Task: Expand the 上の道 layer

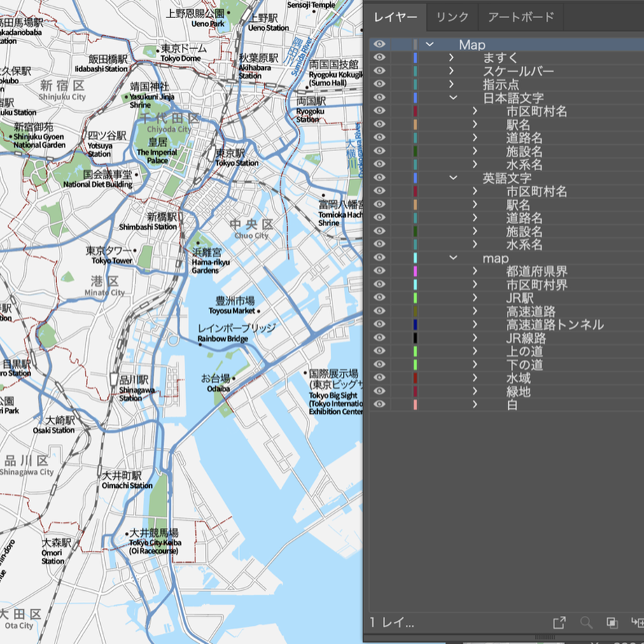Action: click(475, 351)
